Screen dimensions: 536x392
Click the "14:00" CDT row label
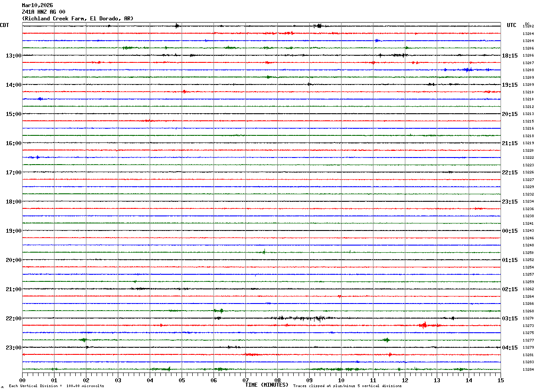tap(13, 85)
